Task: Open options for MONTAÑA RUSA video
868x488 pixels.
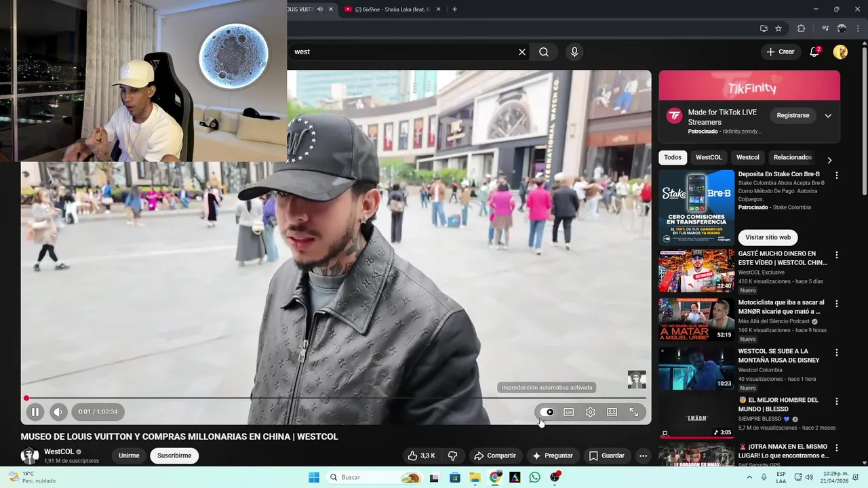Action: [837, 352]
